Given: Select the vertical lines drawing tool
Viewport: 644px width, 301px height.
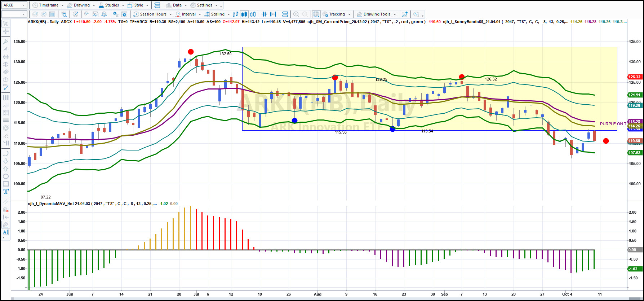Looking at the screenshot, I should [6, 97].
